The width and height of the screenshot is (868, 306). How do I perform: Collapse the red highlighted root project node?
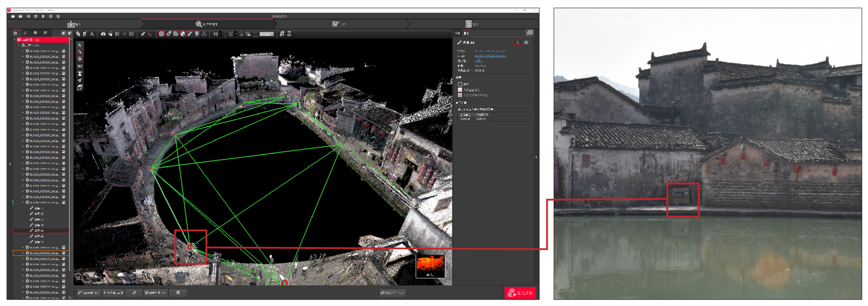click(15, 40)
